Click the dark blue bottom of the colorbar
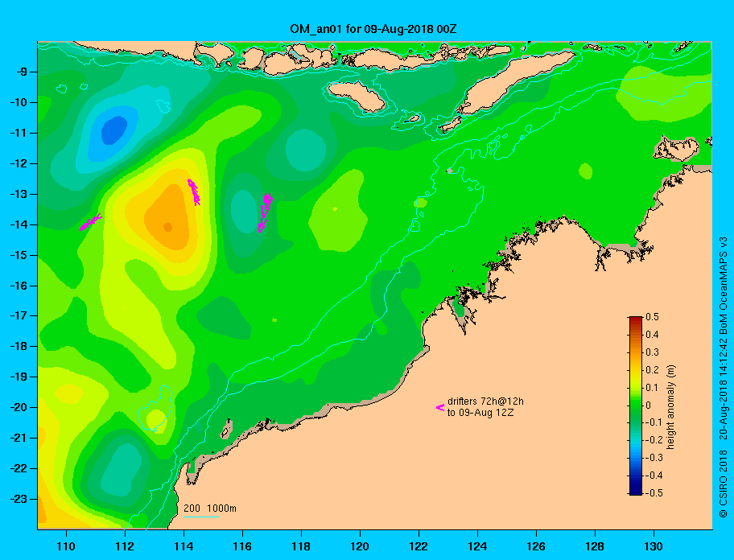 pos(636,492)
